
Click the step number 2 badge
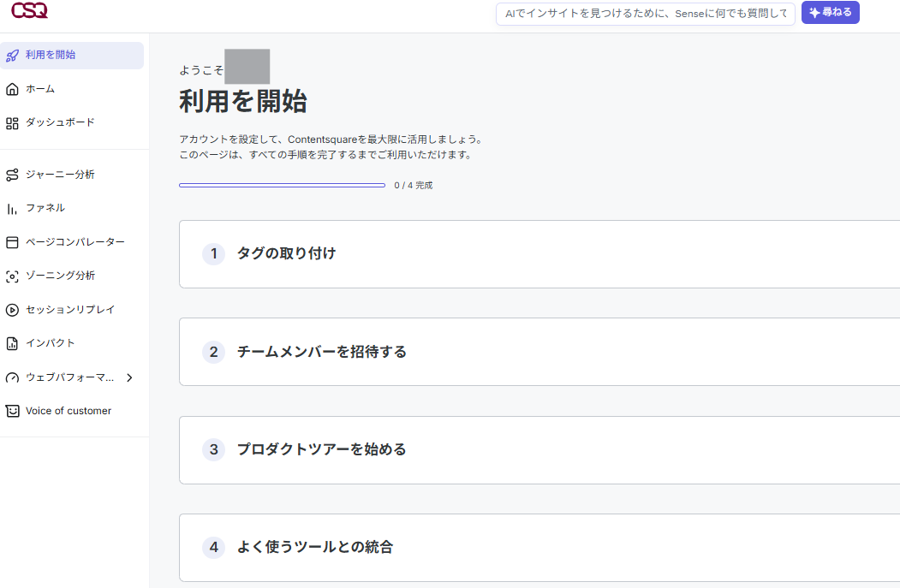coord(213,352)
